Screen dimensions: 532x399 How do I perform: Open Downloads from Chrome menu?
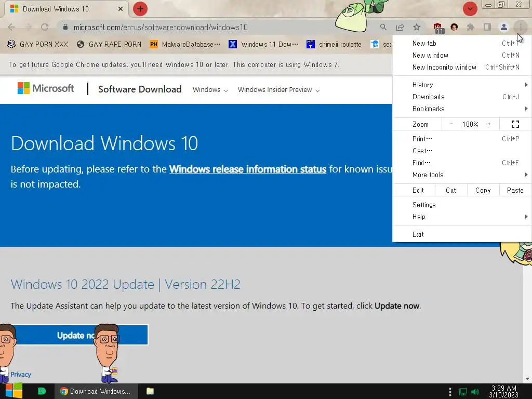tap(462, 97)
